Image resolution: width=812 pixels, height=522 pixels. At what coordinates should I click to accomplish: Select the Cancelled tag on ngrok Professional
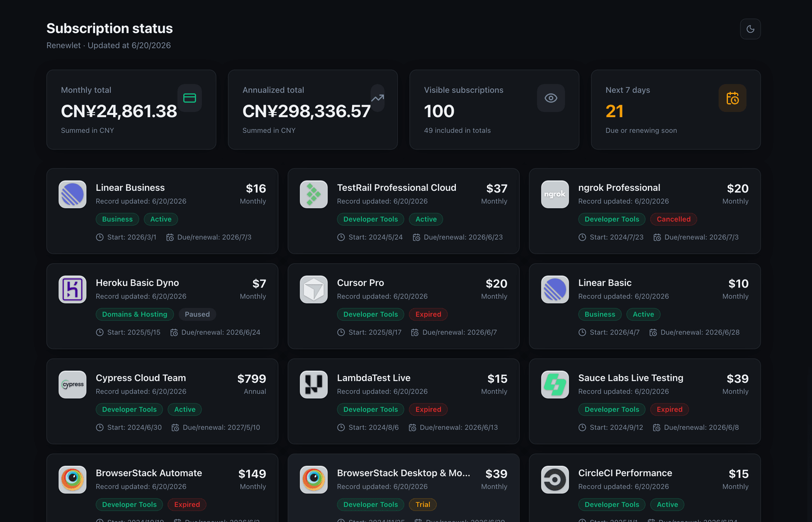pos(674,219)
